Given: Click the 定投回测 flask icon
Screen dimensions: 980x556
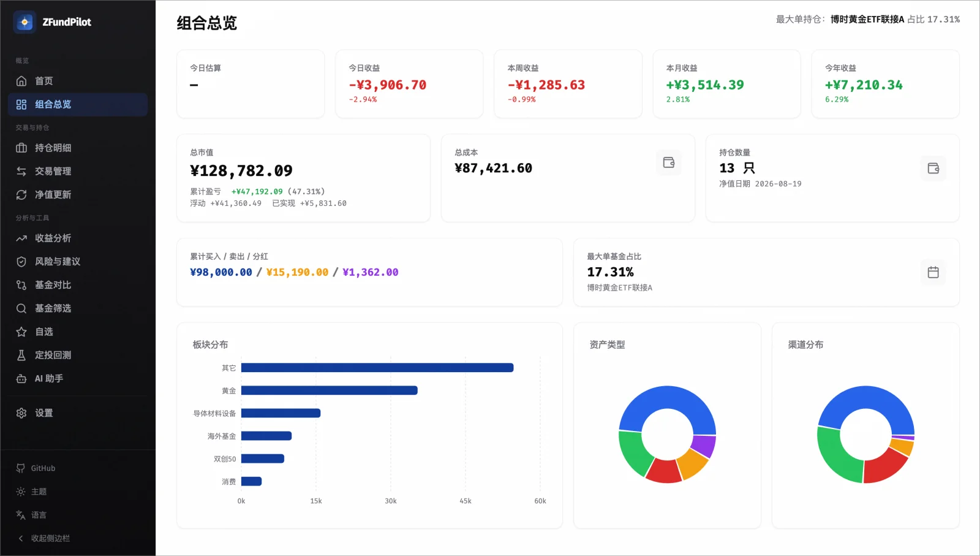Looking at the screenshot, I should [21, 355].
